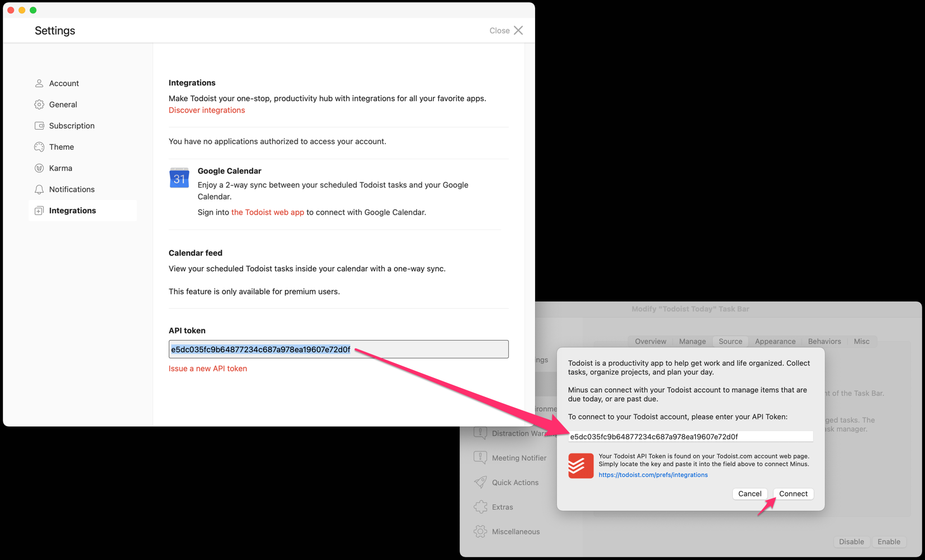Click the Todoist logo icon in dialog
This screenshot has height=560, width=925.
[x=581, y=466]
